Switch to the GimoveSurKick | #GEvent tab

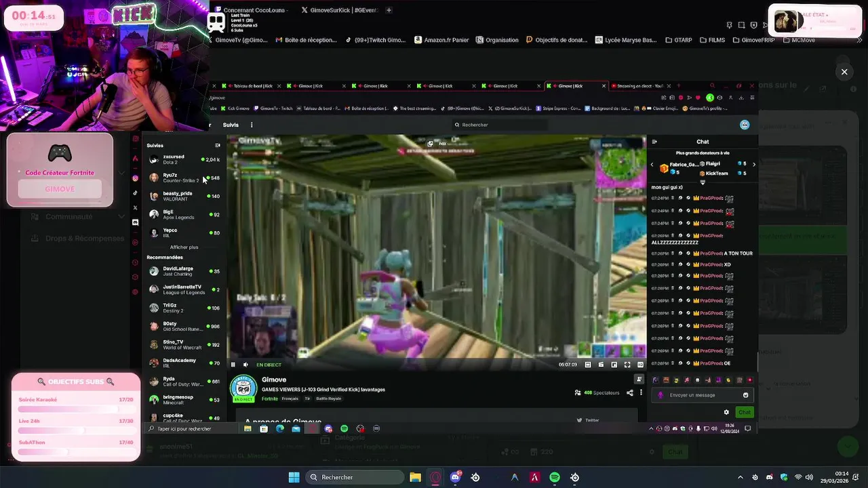[x=339, y=10]
